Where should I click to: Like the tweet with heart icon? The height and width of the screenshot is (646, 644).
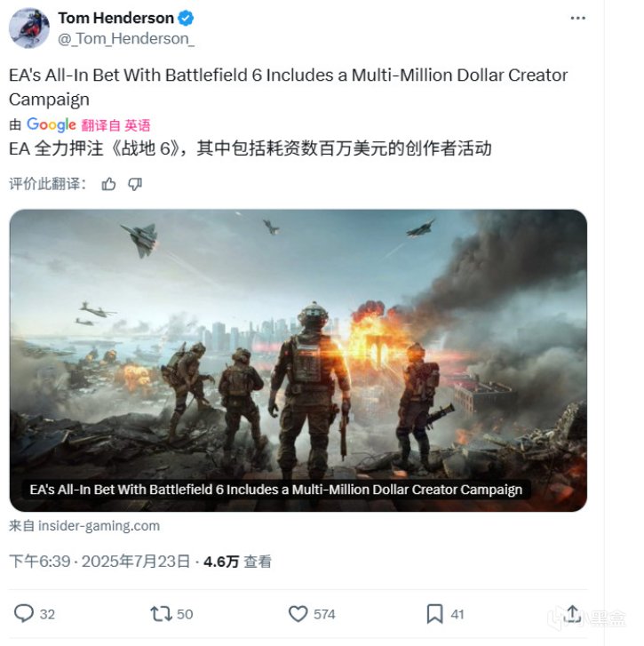click(x=298, y=614)
